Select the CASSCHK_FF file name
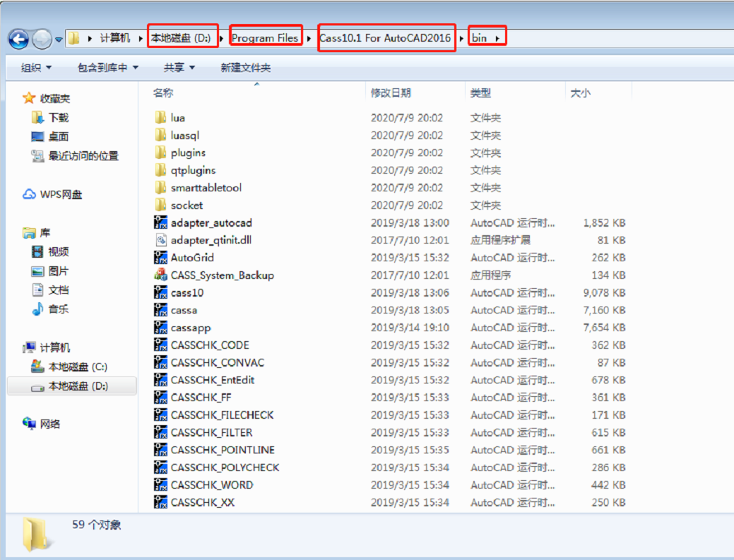Viewport: 734px width, 560px height. 201,398
